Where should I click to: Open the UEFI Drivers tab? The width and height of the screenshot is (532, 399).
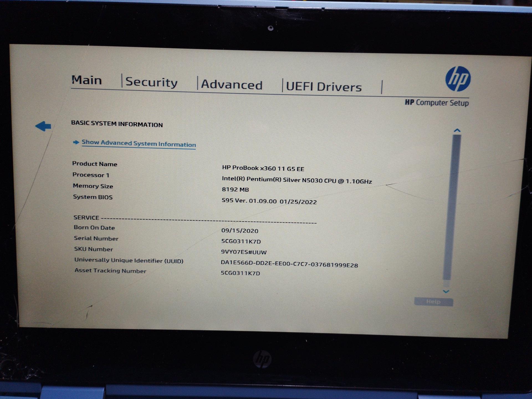[324, 87]
